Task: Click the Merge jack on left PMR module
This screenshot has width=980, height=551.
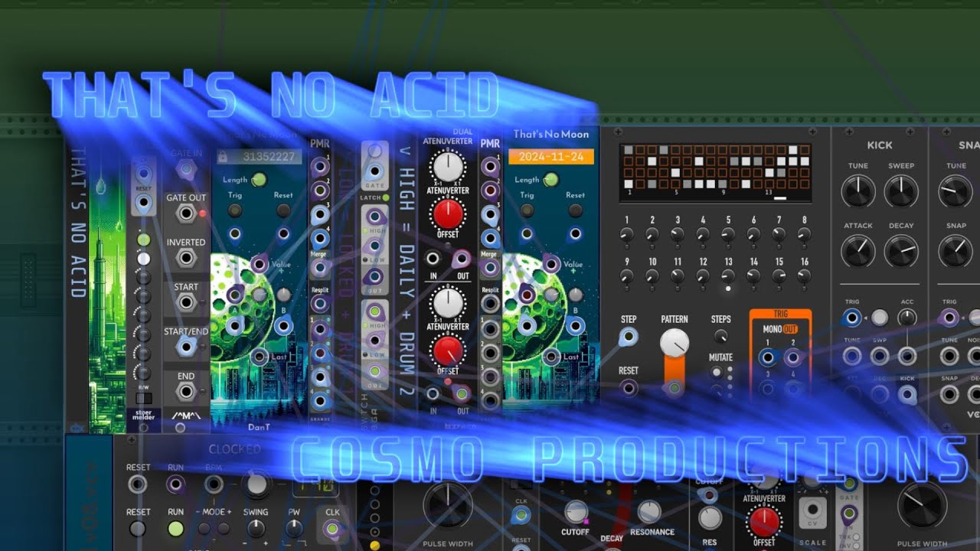Action: [x=320, y=267]
